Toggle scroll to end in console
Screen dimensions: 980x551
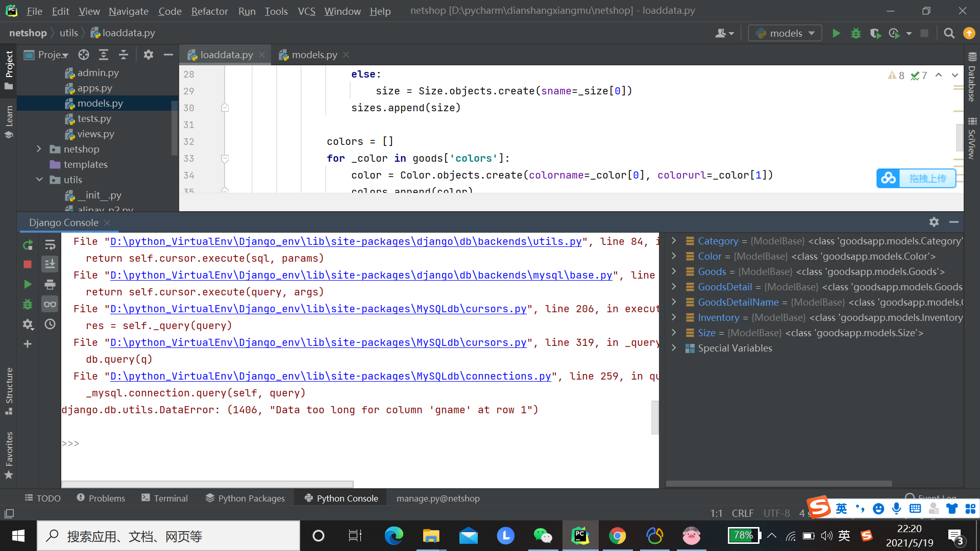(x=50, y=264)
